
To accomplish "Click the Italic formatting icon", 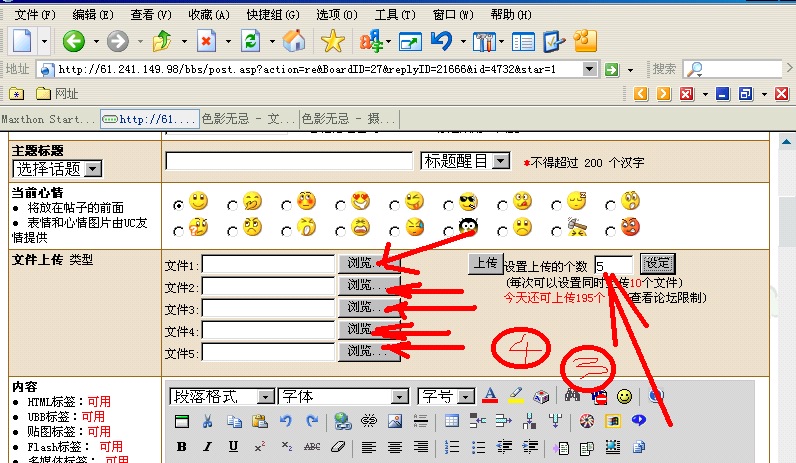I will pyautogui.click(x=207, y=446).
